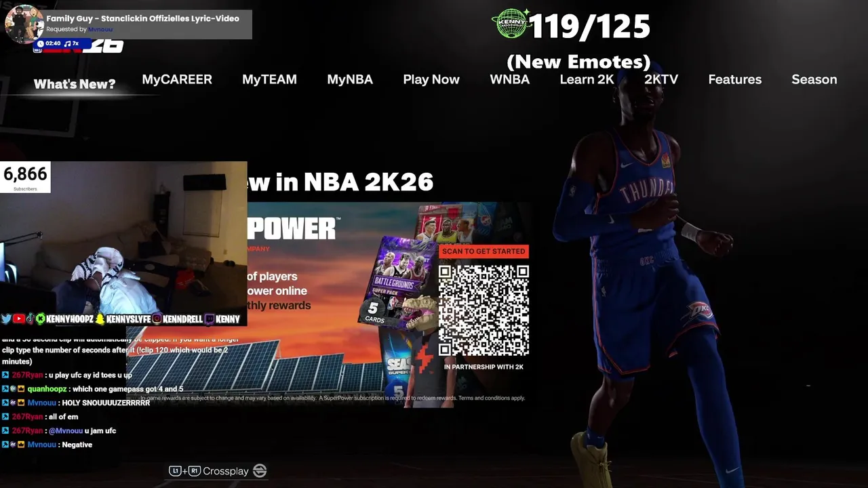
Task: Click the @Mvnouu mention in chat
Action: (66, 431)
